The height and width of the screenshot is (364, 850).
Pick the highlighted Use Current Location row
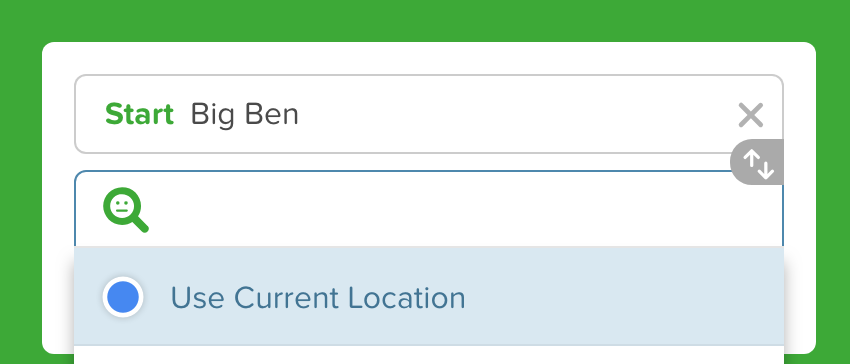pyautogui.click(x=429, y=296)
